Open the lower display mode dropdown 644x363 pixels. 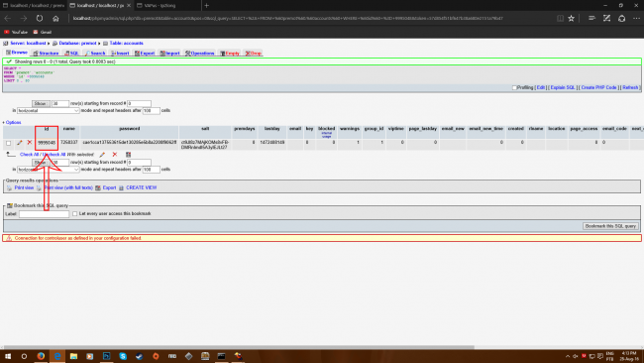49,170
